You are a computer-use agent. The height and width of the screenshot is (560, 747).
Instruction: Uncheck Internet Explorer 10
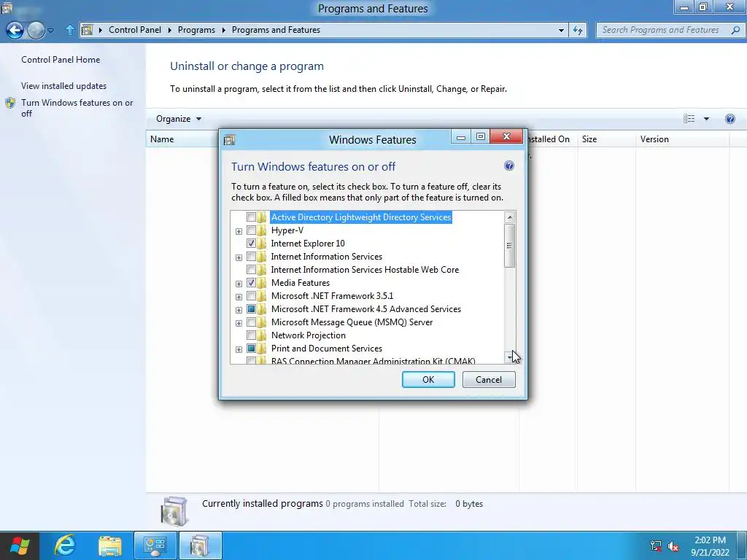pos(251,244)
